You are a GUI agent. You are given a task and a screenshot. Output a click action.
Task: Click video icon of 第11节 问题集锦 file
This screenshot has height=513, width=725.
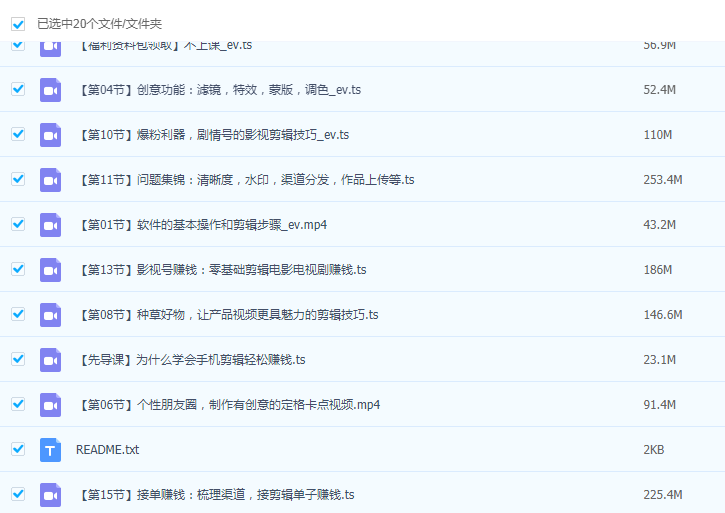coord(50,179)
